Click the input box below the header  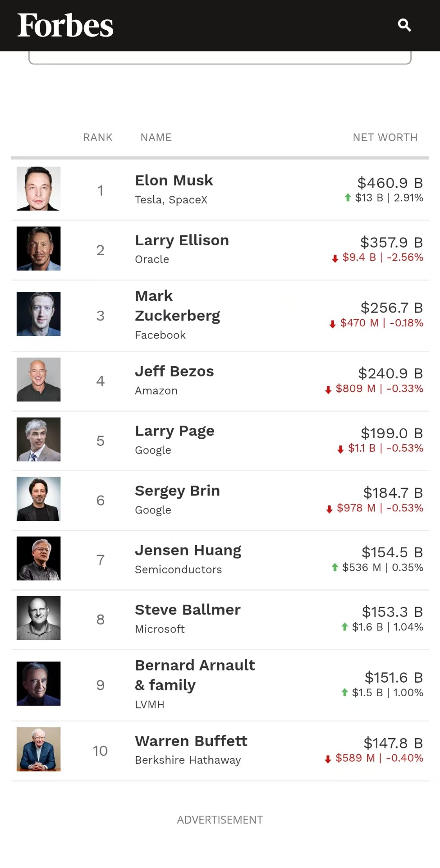point(220,58)
